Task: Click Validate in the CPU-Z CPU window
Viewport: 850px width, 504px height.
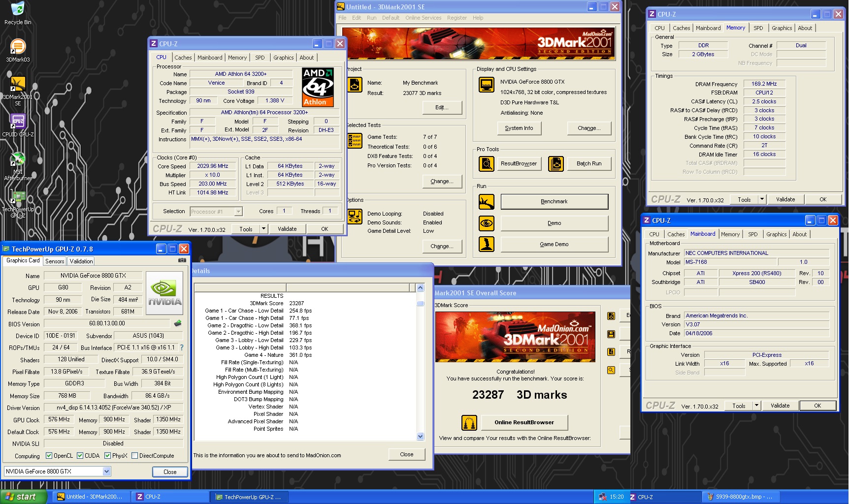Action: pos(287,229)
